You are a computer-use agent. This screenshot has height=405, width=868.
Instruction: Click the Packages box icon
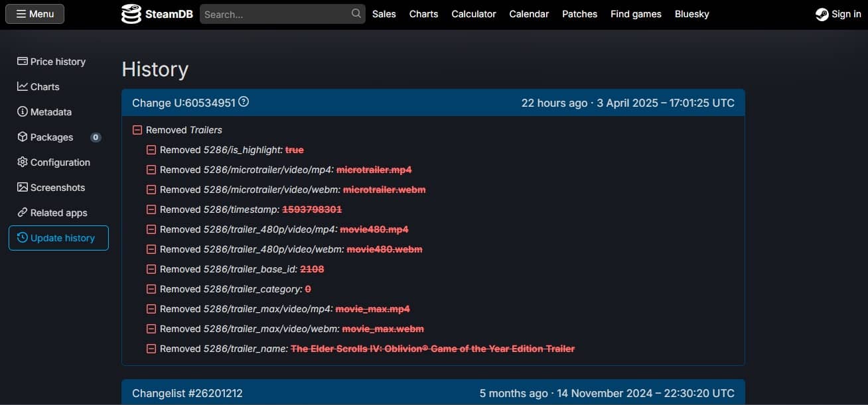(23, 137)
